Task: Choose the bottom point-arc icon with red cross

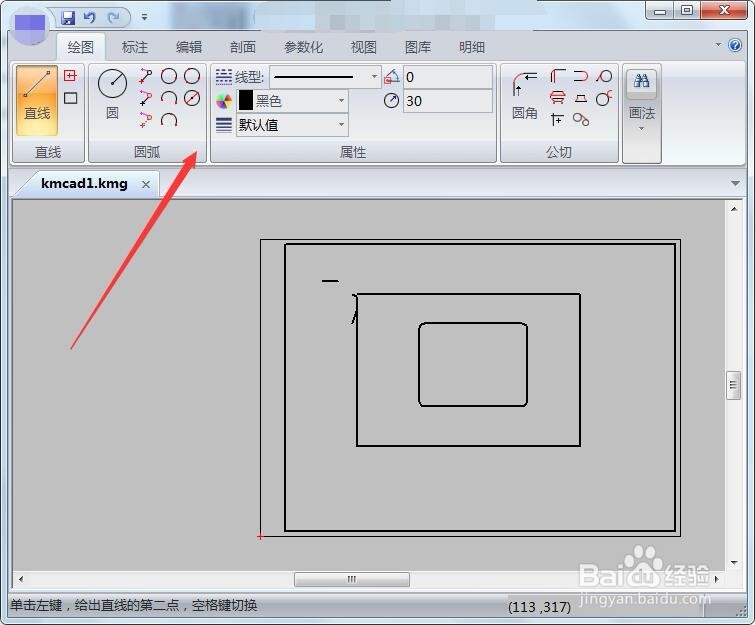Action: tap(145, 119)
